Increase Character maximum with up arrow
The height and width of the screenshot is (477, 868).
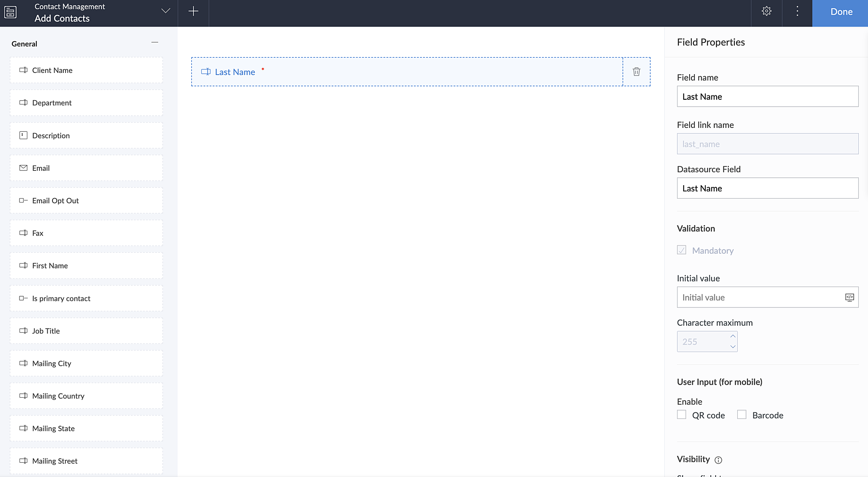tap(733, 337)
